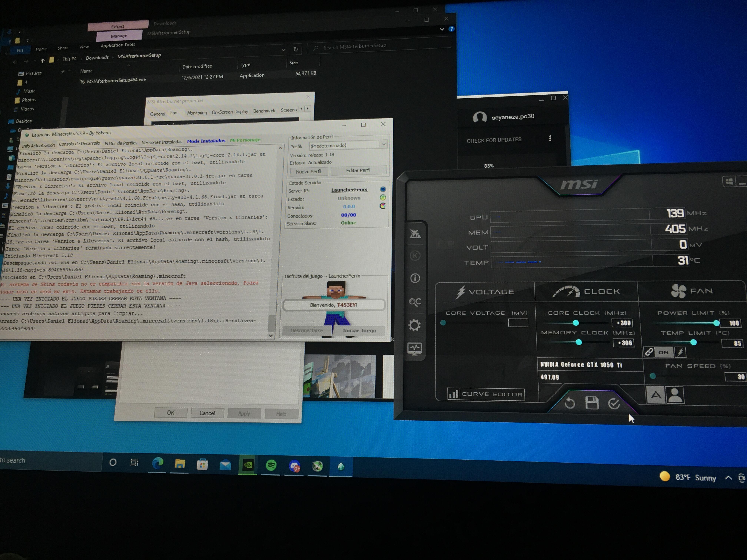The image size is (747, 560).
Task: Open the Curve Editor in Afterburner
Action: click(x=486, y=394)
